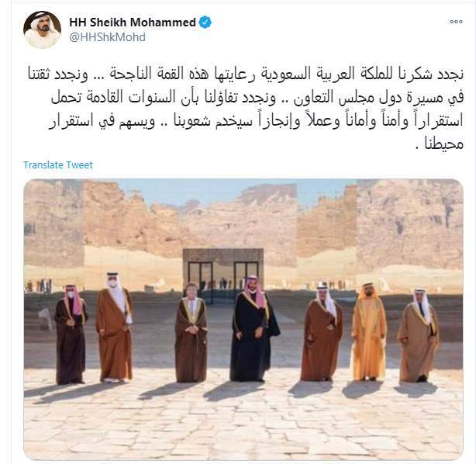Click the blue verified badge icon
Image resolution: width=476 pixels, height=464 pixels.
(x=205, y=23)
